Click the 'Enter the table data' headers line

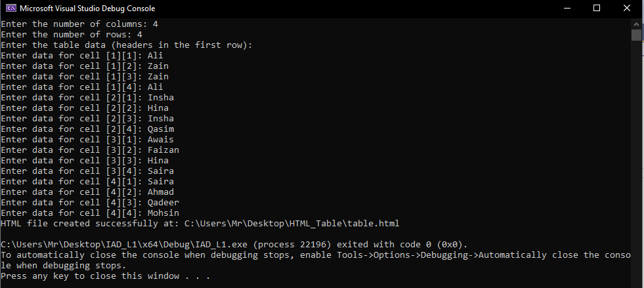[x=127, y=45]
